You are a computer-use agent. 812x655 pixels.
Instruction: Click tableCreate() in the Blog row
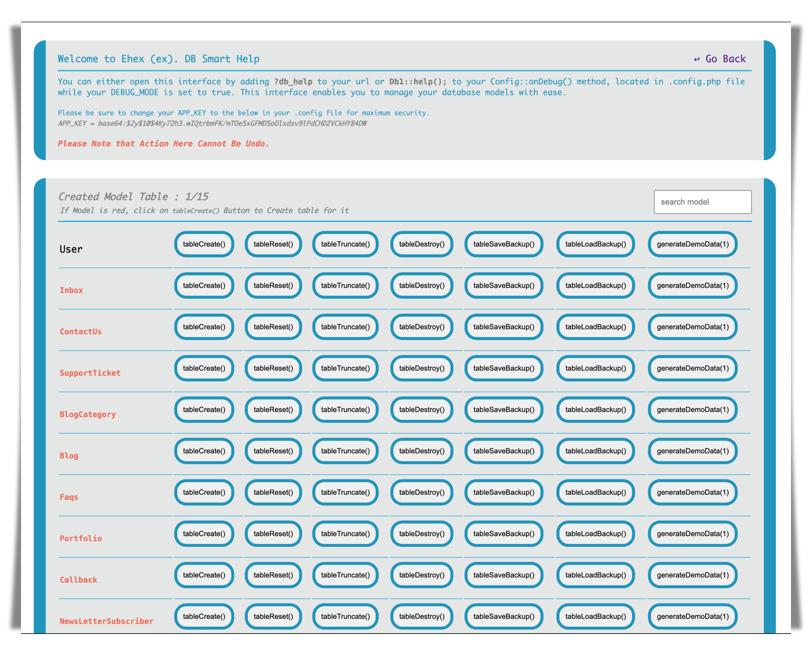point(204,451)
